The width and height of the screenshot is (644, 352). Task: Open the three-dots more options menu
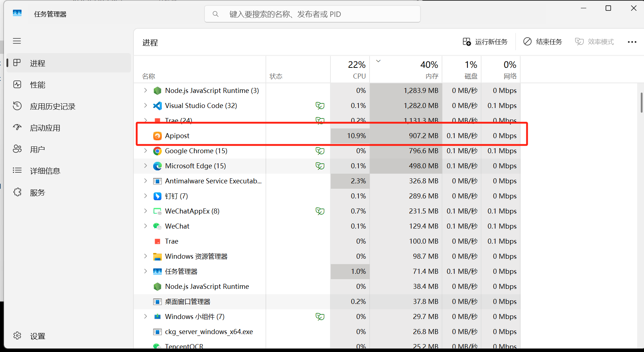coord(632,42)
